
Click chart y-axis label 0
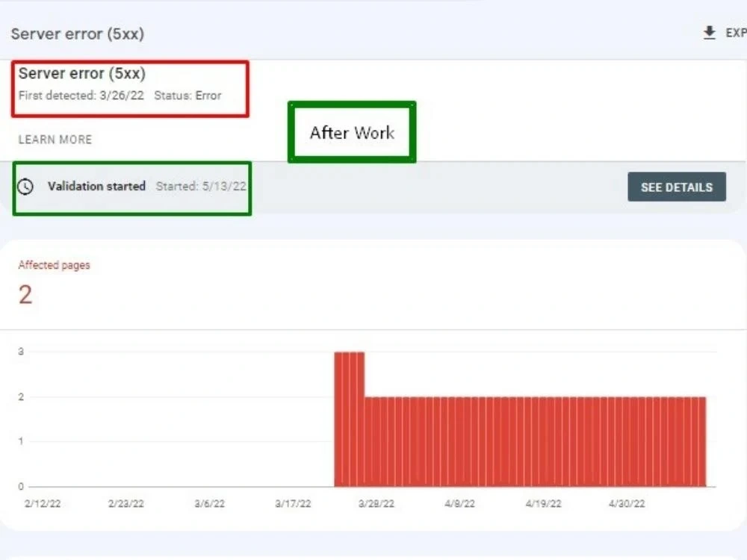[21, 486]
